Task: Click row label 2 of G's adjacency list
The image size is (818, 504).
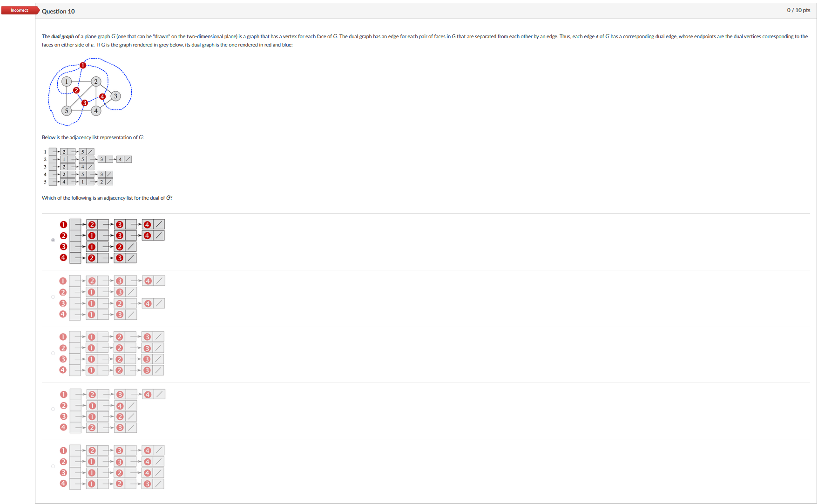Action: coord(45,159)
